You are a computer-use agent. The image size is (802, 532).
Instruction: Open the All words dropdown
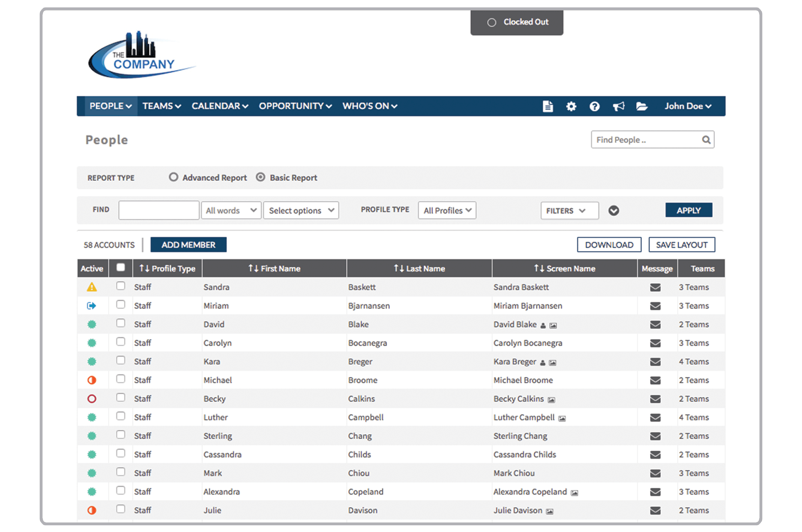[231, 210]
